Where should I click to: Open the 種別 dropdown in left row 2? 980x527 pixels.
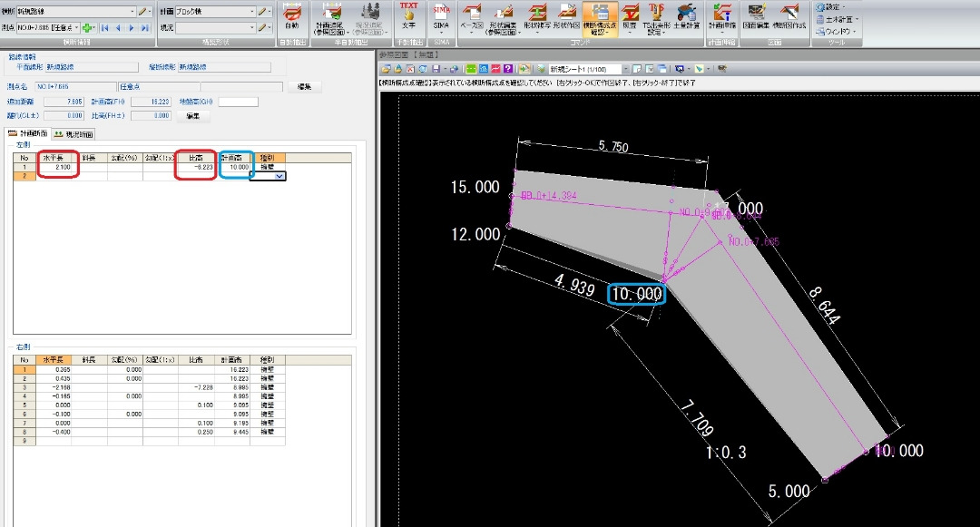point(279,177)
